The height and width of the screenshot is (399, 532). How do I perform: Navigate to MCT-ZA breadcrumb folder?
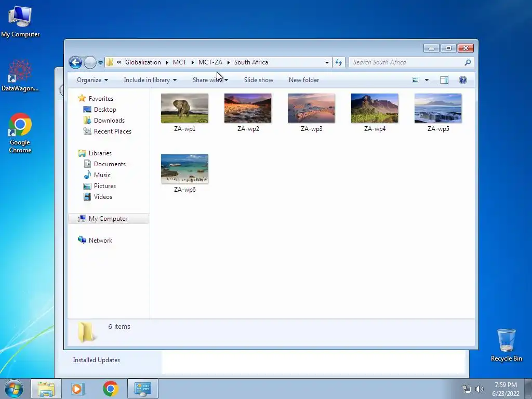click(x=210, y=62)
